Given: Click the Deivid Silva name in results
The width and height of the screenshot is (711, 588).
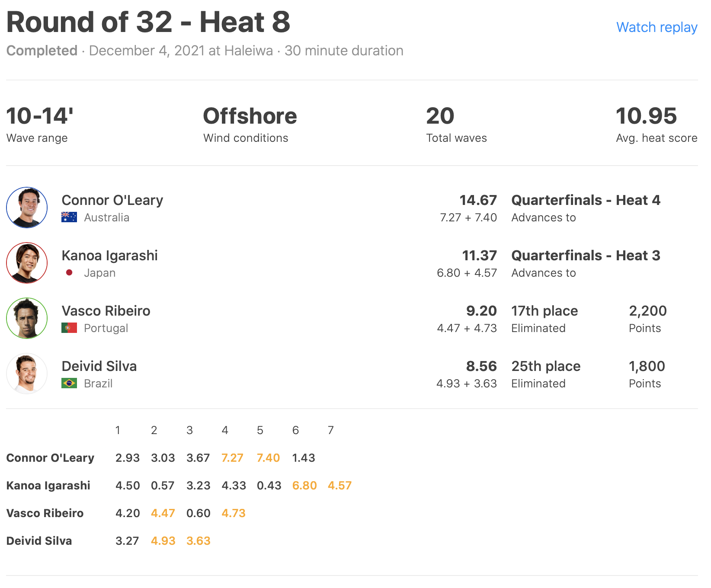Looking at the screenshot, I should tap(99, 366).
